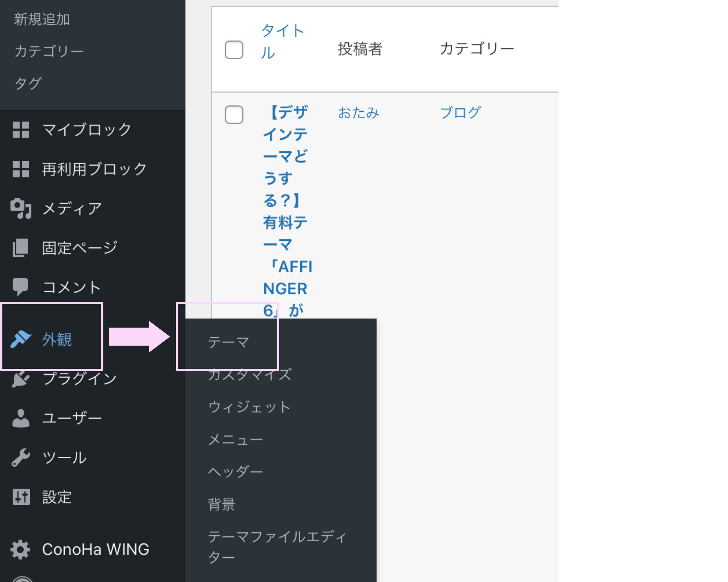Viewport: 728px width, 582px height.
Task: Click author link おたみ
Action: pyautogui.click(x=359, y=113)
